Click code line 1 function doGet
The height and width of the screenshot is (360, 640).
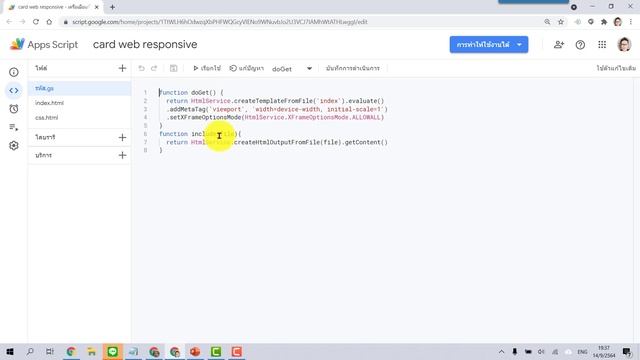click(x=191, y=93)
